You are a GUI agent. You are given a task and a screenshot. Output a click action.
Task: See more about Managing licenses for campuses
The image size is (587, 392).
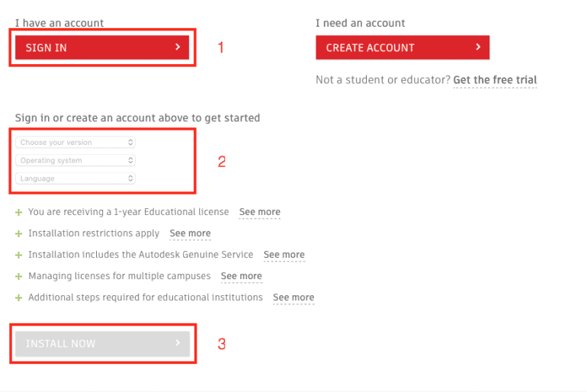[242, 276]
